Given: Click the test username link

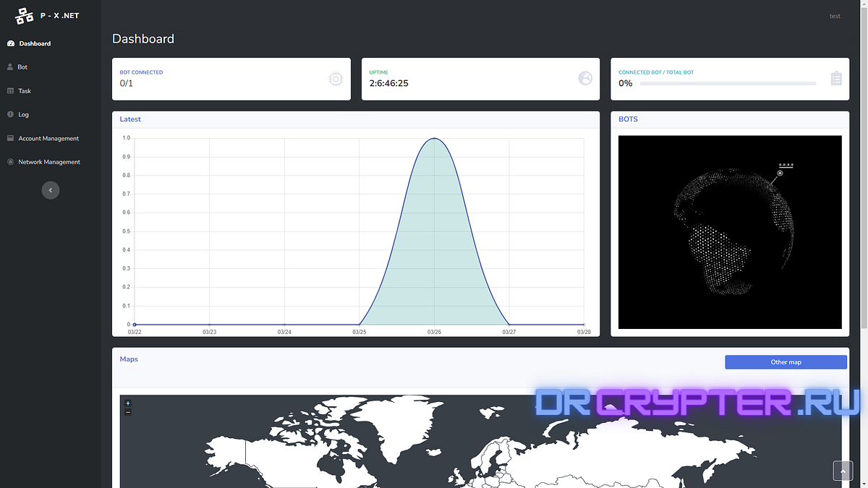Looking at the screenshot, I should (835, 16).
